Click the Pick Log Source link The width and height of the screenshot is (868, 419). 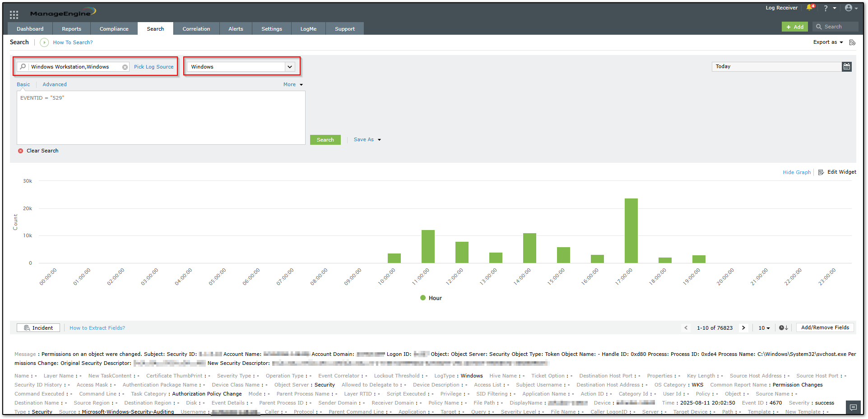(x=153, y=67)
